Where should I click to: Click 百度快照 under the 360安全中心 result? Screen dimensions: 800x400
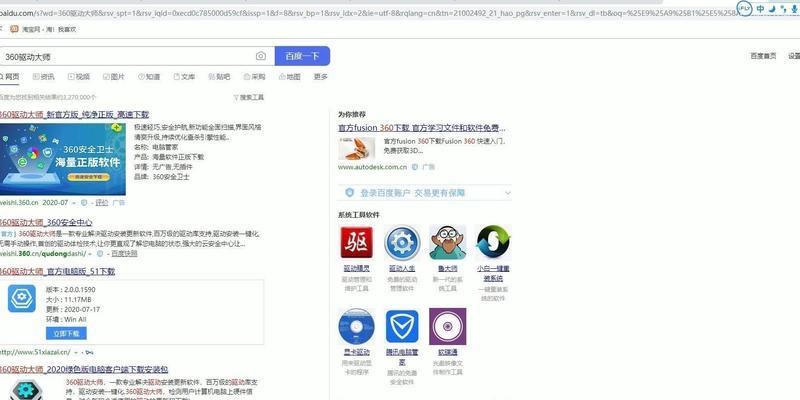(x=124, y=254)
